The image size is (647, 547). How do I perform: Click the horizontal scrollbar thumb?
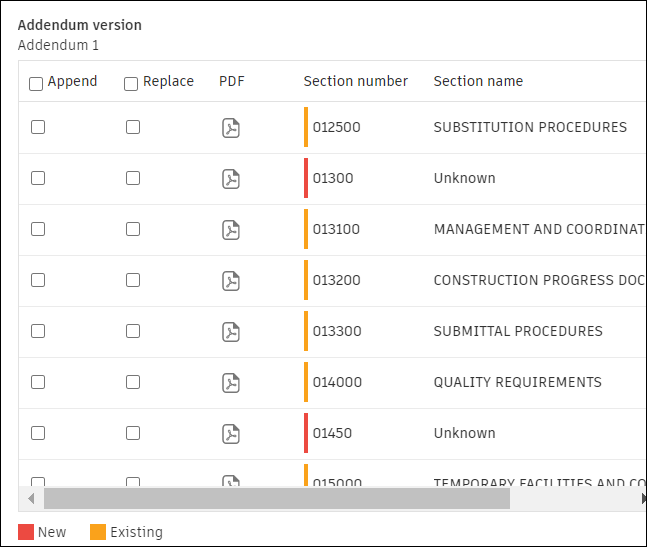coord(276,498)
